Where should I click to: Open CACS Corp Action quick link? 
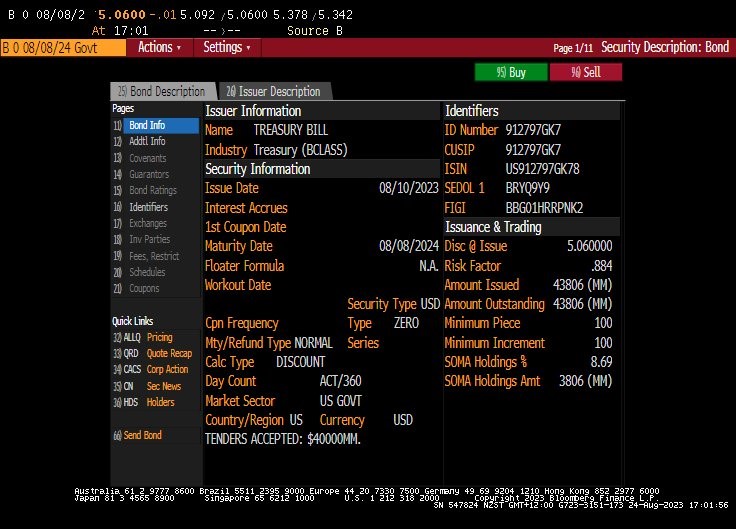pyautogui.click(x=151, y=369)
